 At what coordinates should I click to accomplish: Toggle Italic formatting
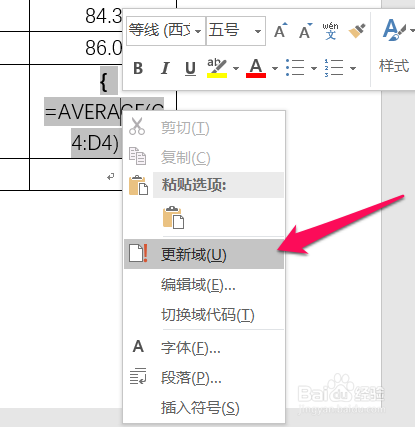165,68
